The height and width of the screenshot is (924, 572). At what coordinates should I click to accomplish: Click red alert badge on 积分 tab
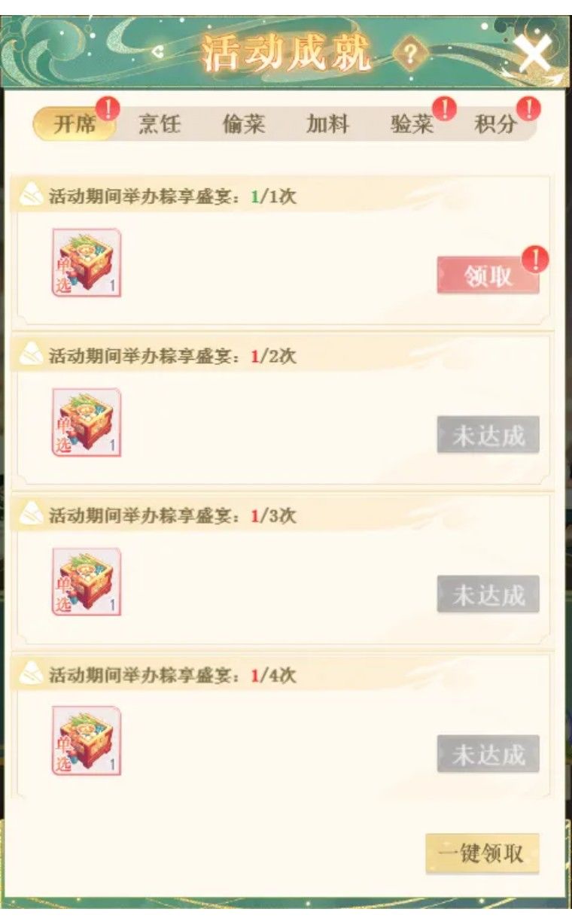point(529,108)
